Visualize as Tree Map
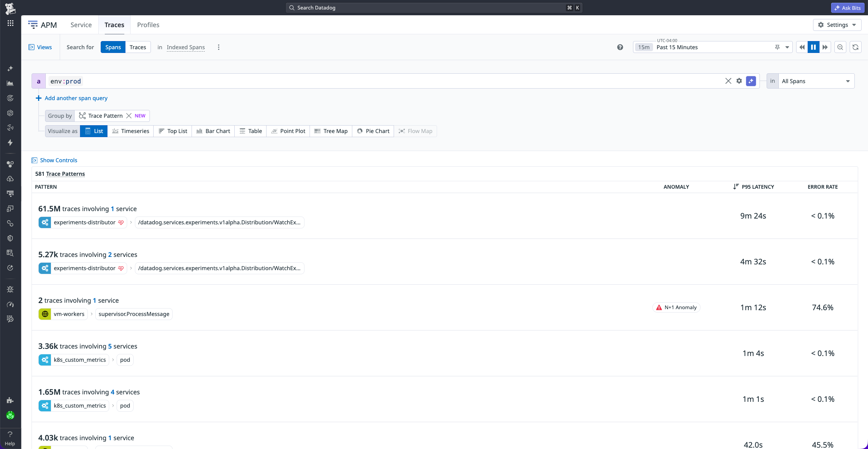This screenshot has height=449, width=868. [331, 131]
